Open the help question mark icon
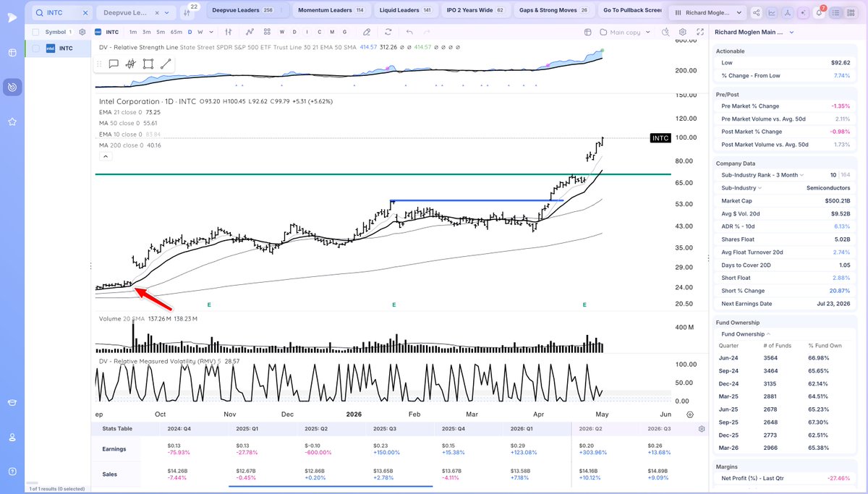Image resolution: width=868 pixels, height=494 pixels. (12, 472)
